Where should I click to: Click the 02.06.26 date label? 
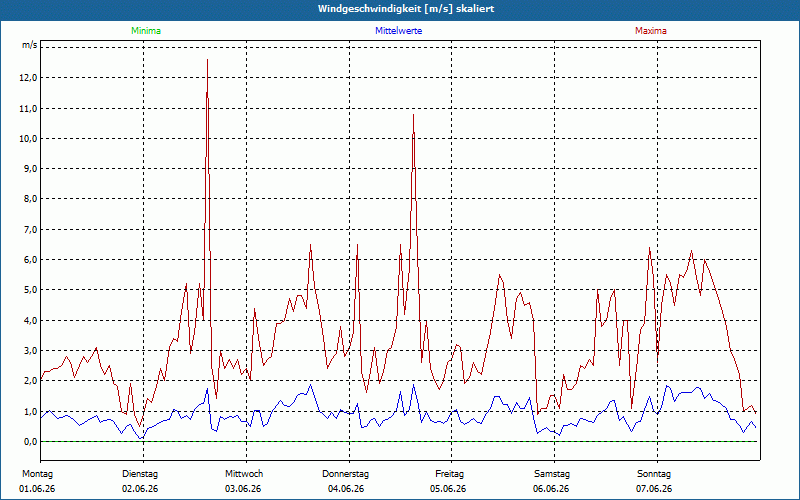(x=140, y=489)
